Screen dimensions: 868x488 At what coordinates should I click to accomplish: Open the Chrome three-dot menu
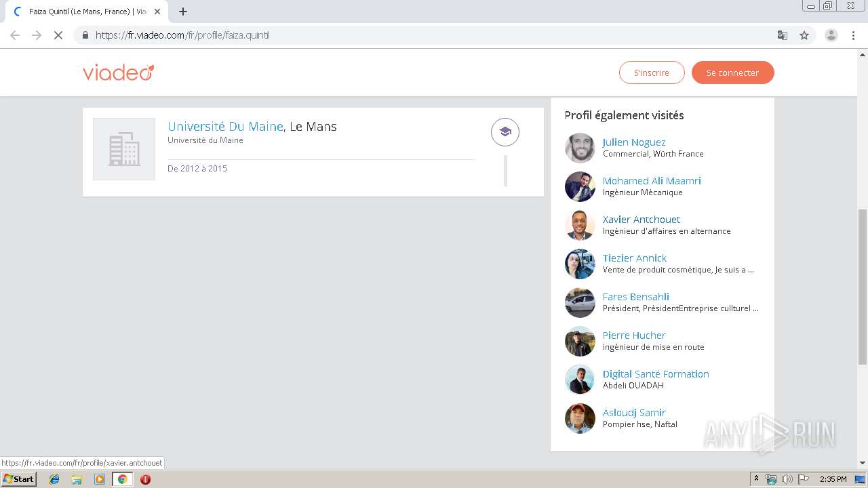click(x=854, y=35)
